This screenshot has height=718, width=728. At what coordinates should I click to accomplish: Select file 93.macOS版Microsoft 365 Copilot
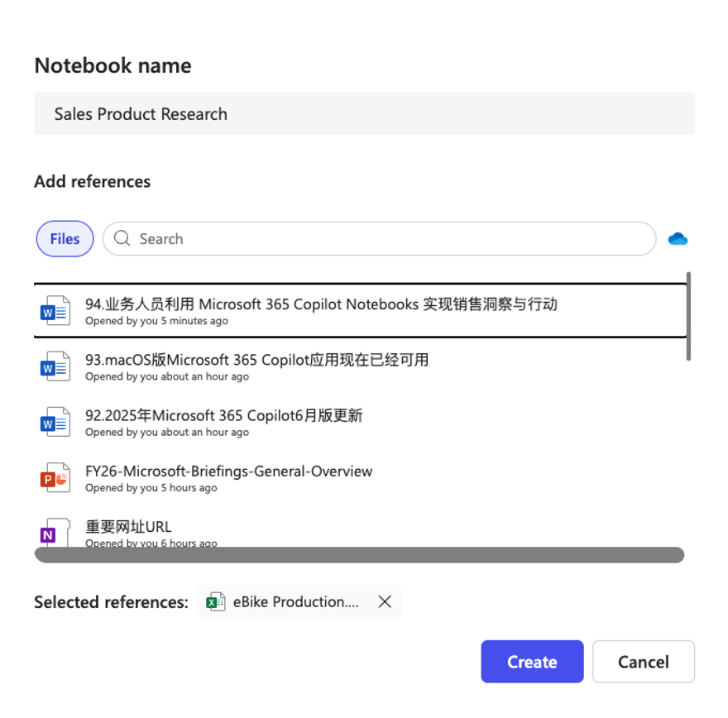361,366
